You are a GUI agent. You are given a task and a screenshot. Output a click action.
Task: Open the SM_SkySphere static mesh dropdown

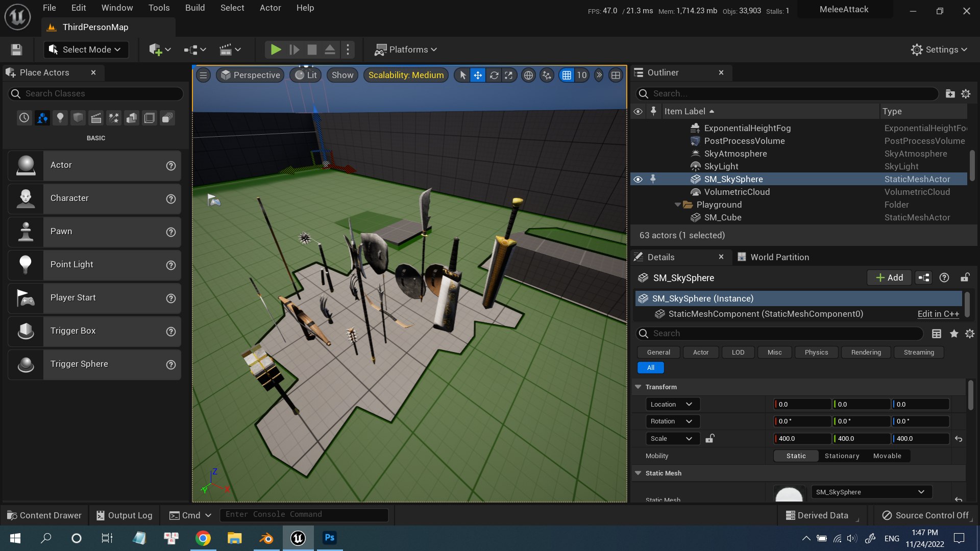871,492
